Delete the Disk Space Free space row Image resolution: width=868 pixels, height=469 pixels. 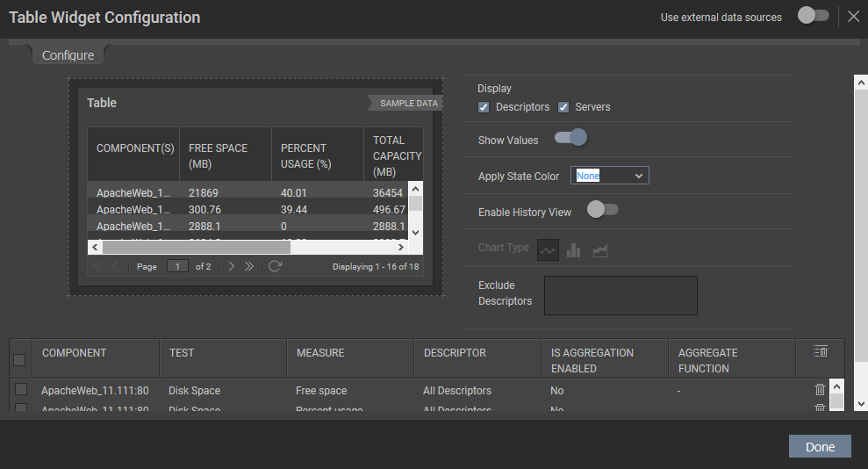pyautogui.click(x=820, y=390)
